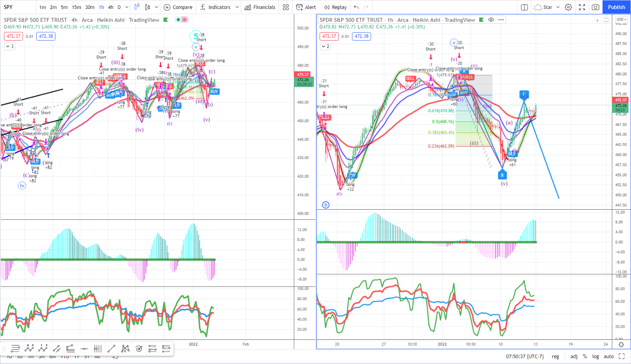Toggle reg session setting at bottom
The height and width of the screenshot is (364, 631).
pyautogui.click(x=555, y=356)
